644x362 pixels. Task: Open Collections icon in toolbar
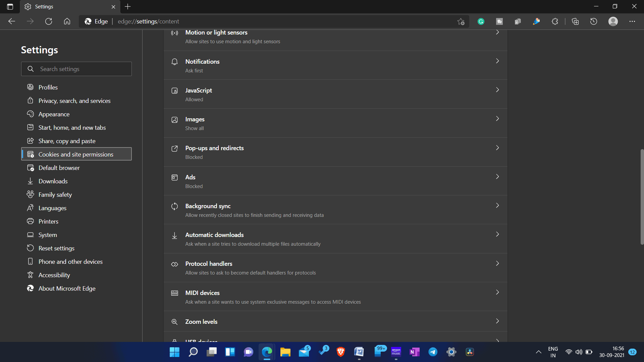click(x=575, y=21)
